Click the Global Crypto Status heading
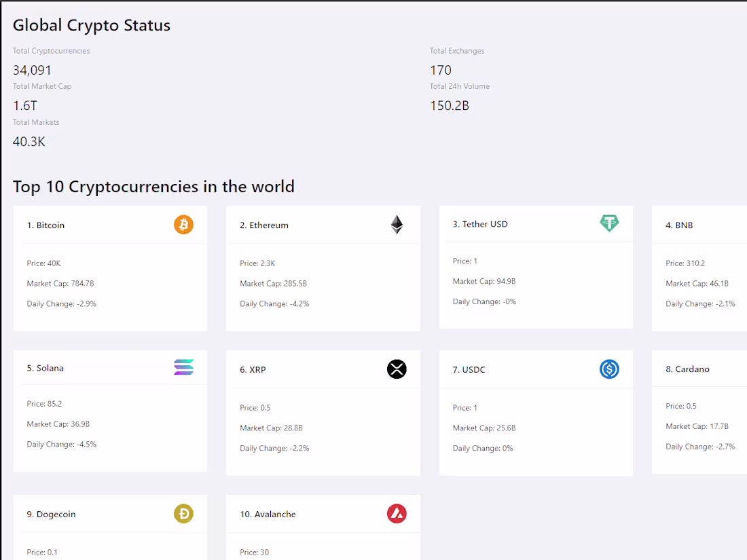The width and height of the screenshot is (747, 560). coord(91,25)
